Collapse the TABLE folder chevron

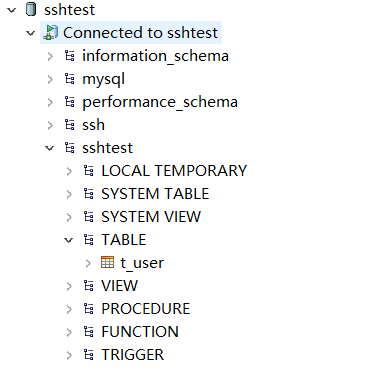69,240
